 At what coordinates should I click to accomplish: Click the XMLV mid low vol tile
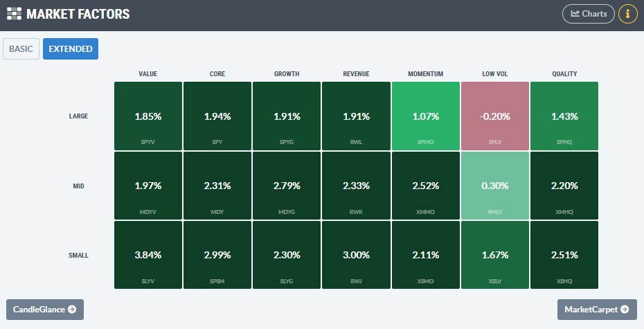[x=494, y=186]
